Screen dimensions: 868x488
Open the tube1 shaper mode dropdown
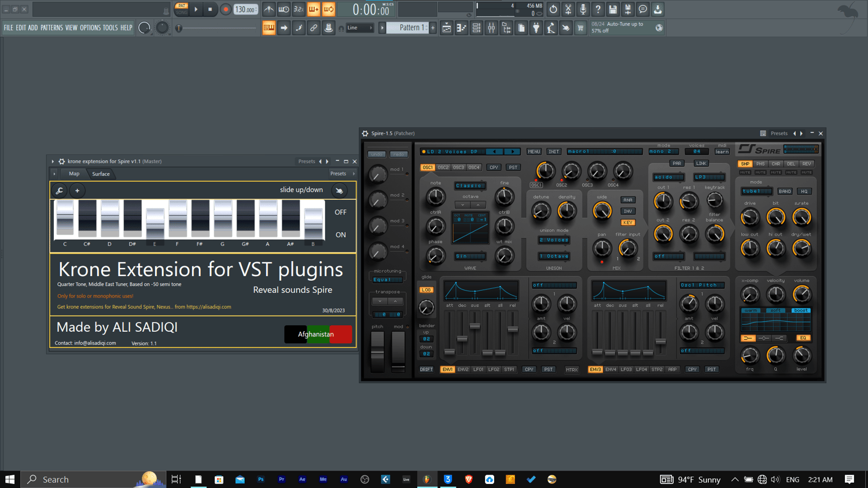(756, 191)
